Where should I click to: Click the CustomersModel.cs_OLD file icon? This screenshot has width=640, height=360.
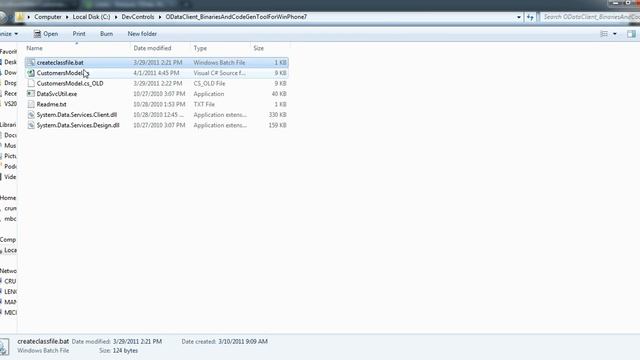[31, 83]
